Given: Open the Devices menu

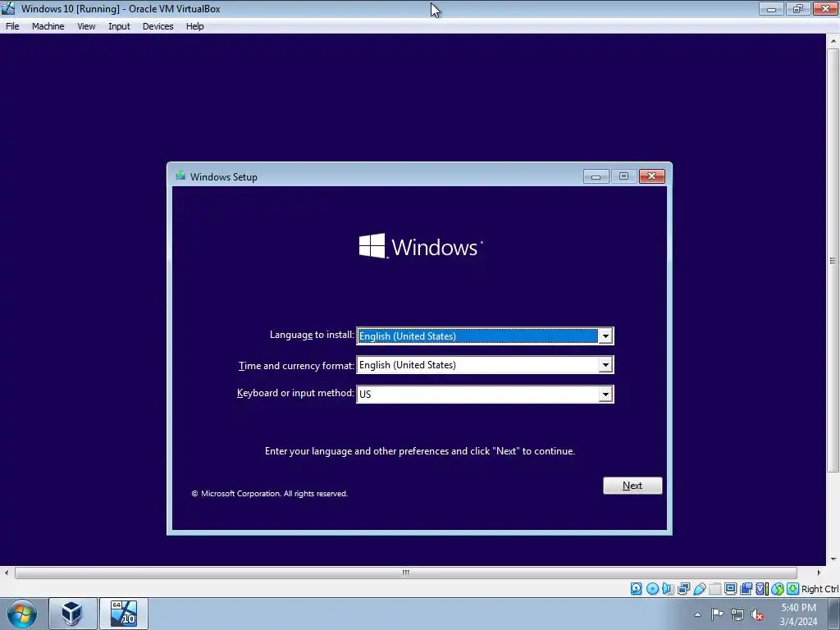Looking at the screenshot, I should (x=157, y=26).
